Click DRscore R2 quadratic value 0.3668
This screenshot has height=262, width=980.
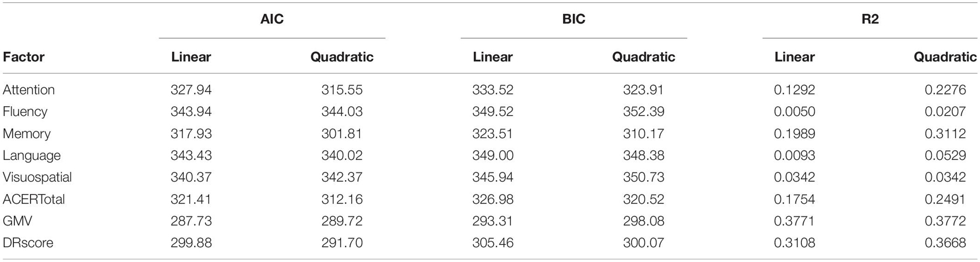pos(945,243)
